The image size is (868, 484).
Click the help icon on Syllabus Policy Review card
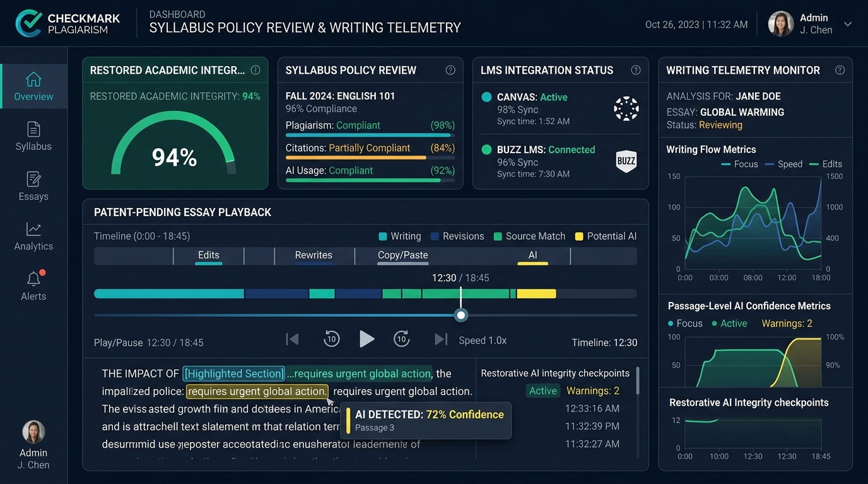pos(450,70)
